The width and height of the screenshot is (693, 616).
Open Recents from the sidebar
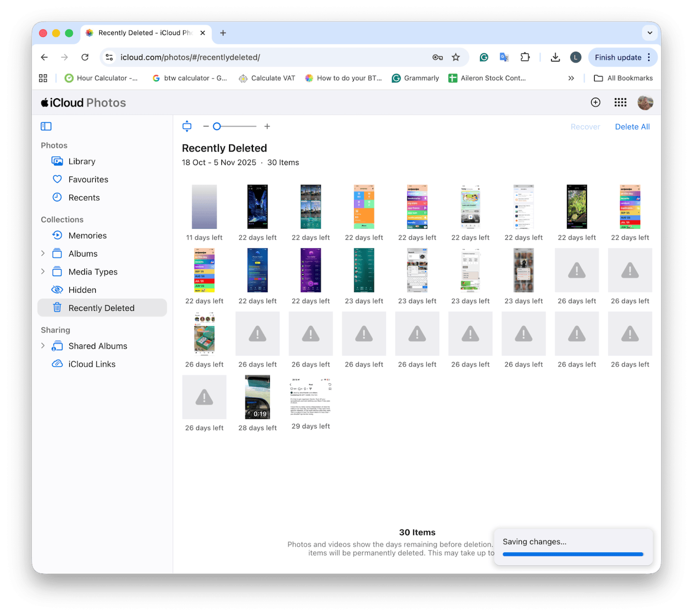pyautogui.click(x=84, y=197)
